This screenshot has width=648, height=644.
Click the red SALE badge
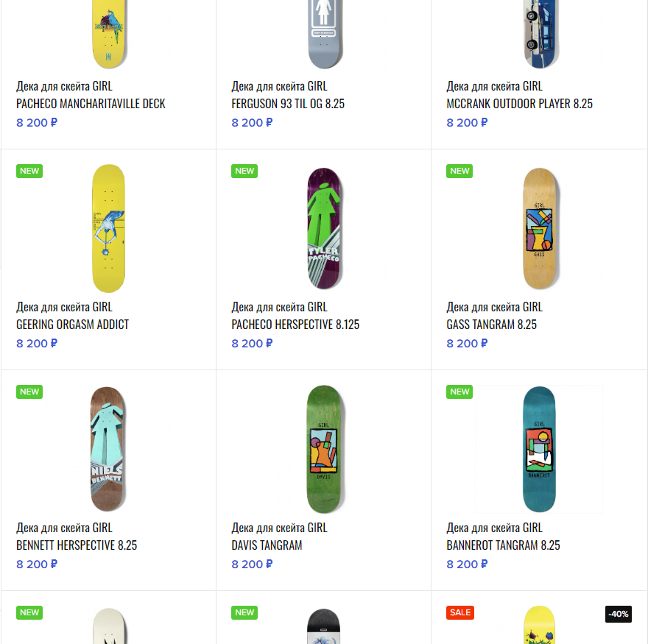pos(459,612)
